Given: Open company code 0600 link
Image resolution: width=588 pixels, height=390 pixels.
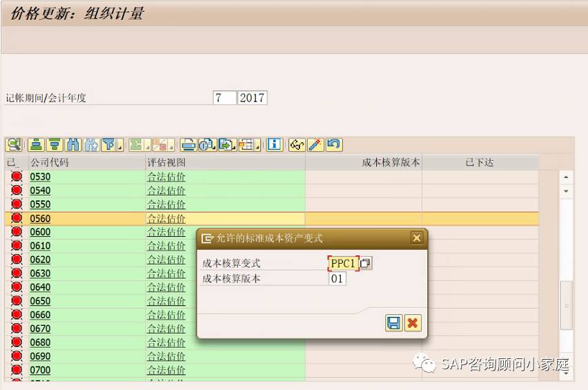Looking at the screenshot, I should pyautogui.click(x=40, y=232).
